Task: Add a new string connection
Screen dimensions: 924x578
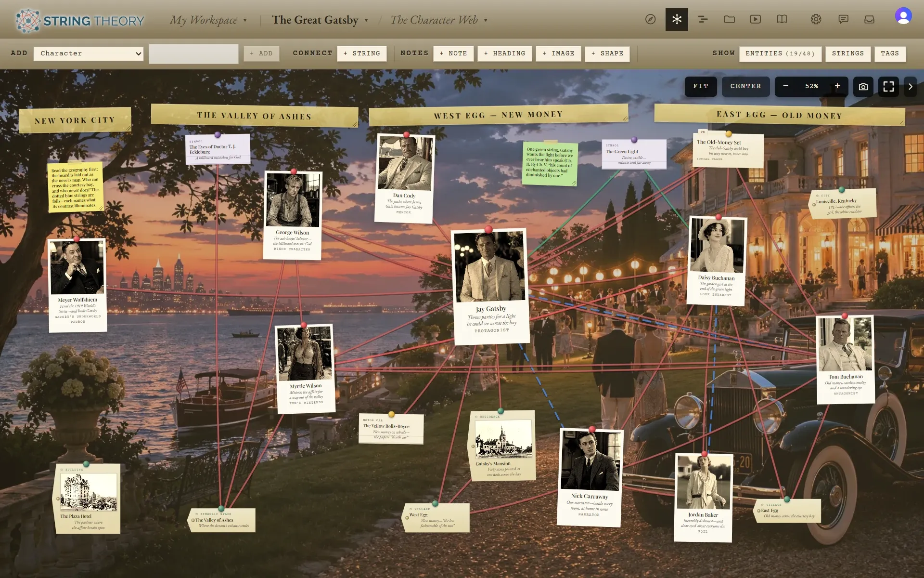Action: (x=362, y=53)
